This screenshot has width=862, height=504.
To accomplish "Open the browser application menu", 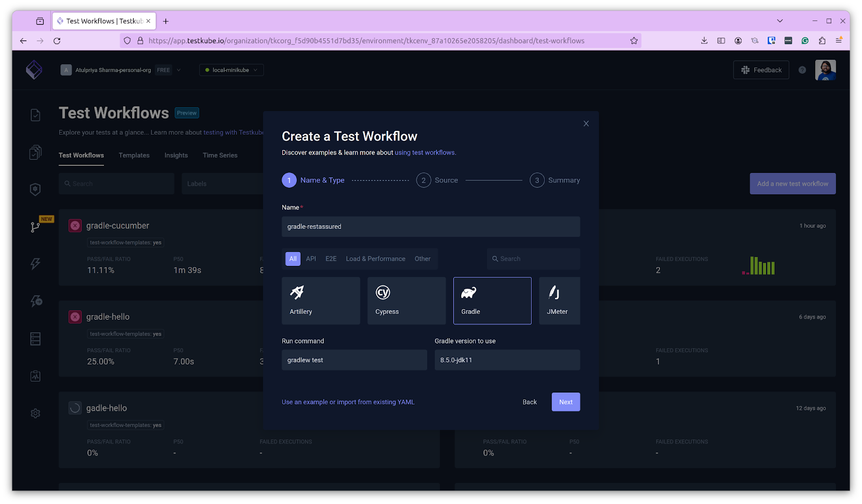I will [x=839, y=40].
